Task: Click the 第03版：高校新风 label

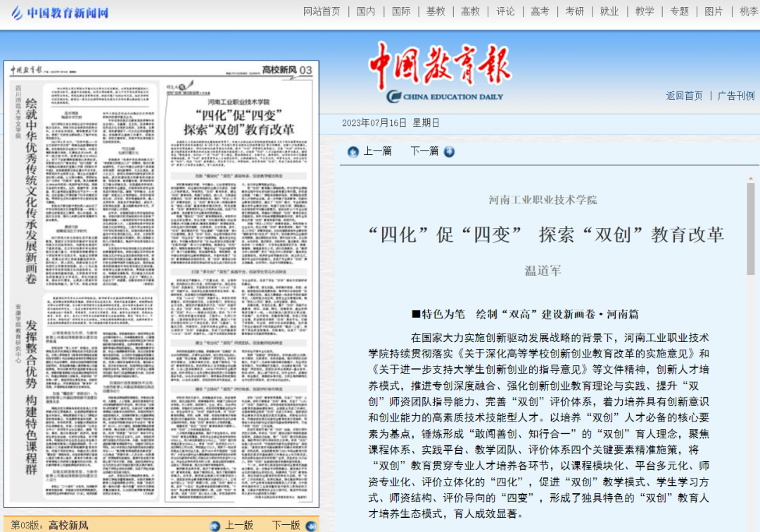Action: coord(50,525)
